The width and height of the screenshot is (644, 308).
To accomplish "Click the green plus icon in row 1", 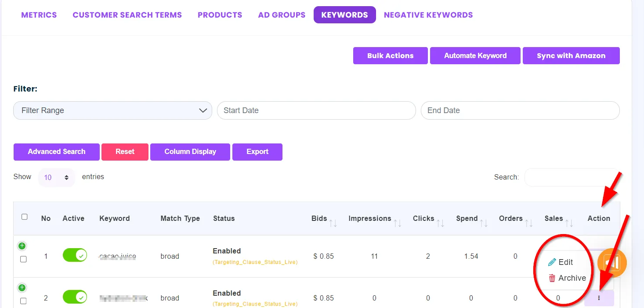I will click(22, 246).
